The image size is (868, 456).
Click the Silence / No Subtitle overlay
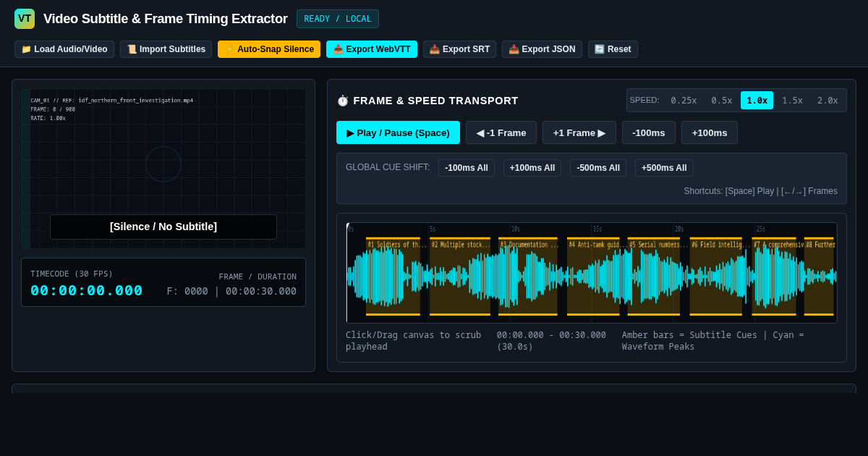163,227
